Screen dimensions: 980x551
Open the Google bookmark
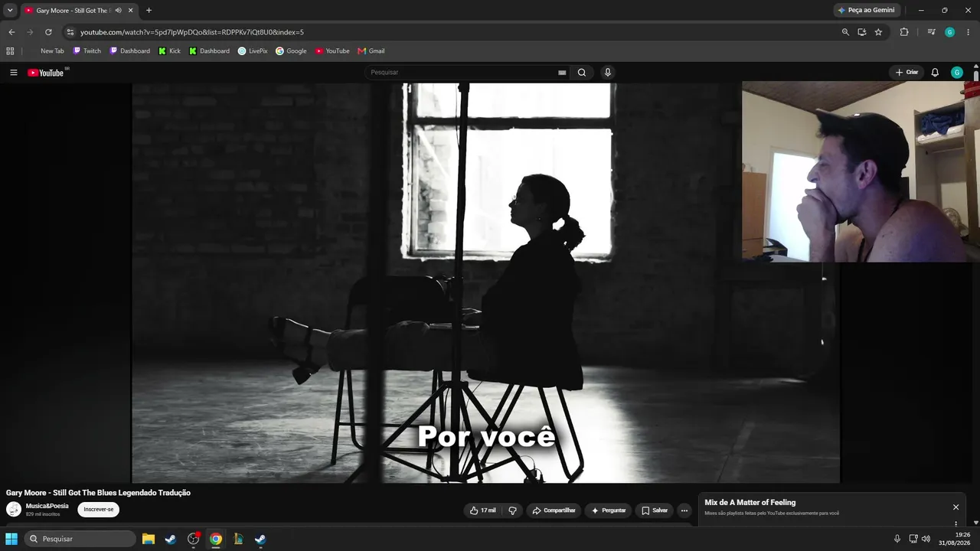(x=291, y=51)
